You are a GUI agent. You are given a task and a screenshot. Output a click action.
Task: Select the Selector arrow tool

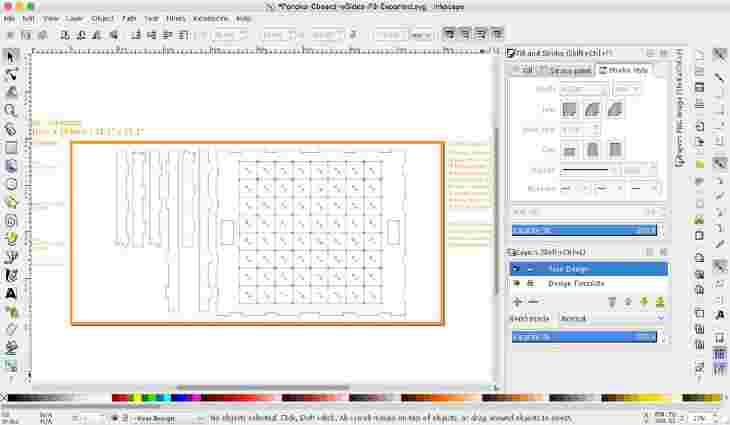pos(11,57)
